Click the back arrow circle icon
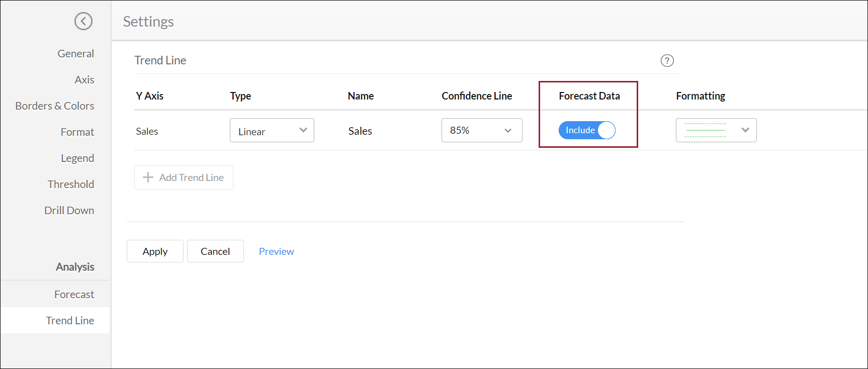The image size is (868, 369). tap(83, 21)
